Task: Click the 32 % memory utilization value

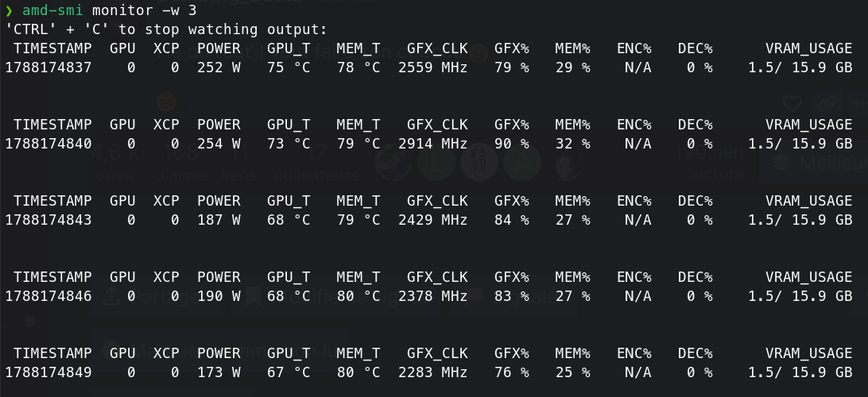Action: click(x=572, y=144)
